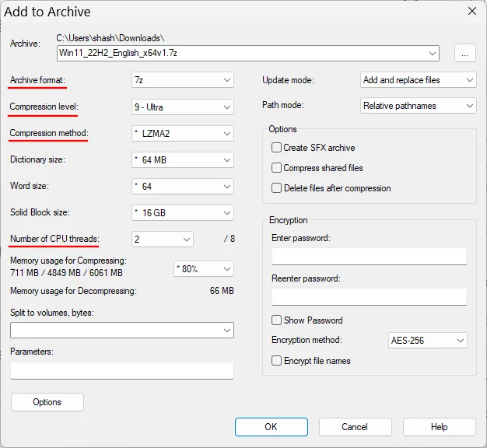
Task: Open the Solid Block size dropdown
Action: click(183, 212)
